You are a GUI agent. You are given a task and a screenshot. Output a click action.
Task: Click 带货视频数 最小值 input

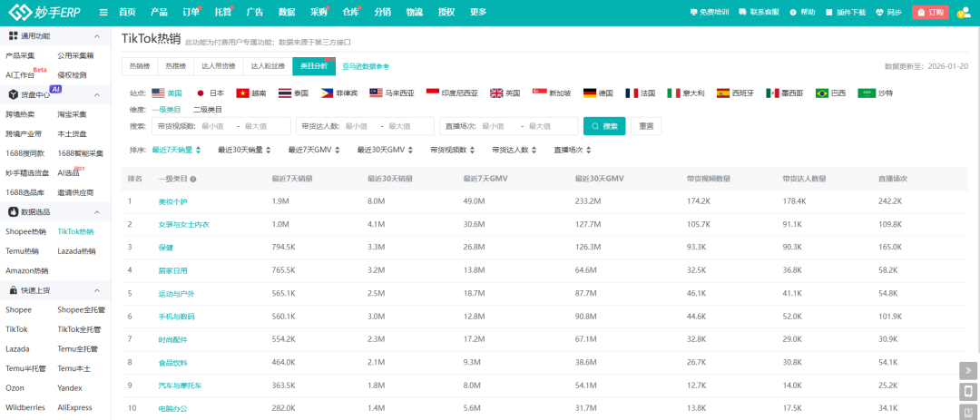coord(218,126)
